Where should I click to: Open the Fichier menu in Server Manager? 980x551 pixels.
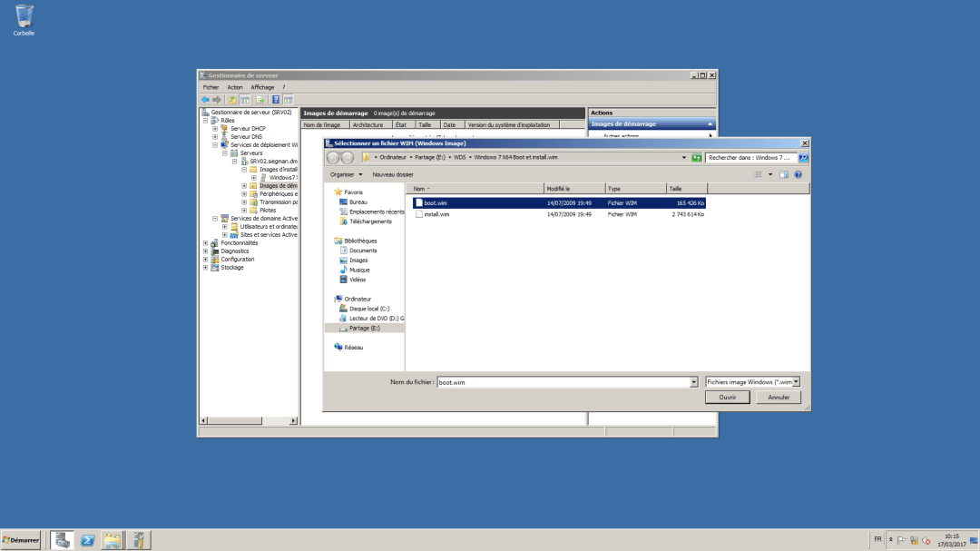tap(211, 87)
